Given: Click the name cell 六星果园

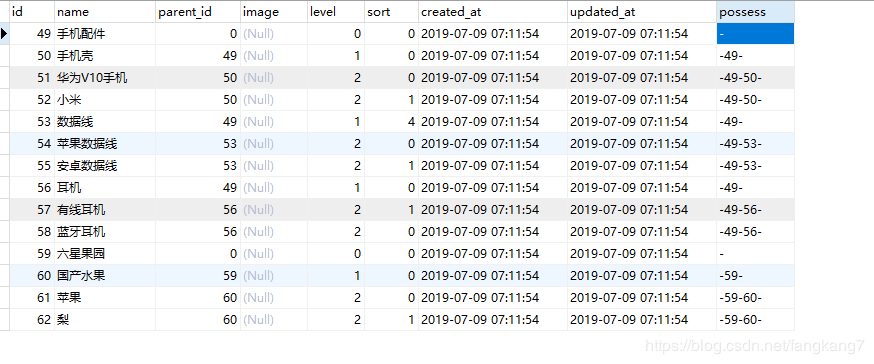Looking at the screenshot, I should click(x=105, y=254).
